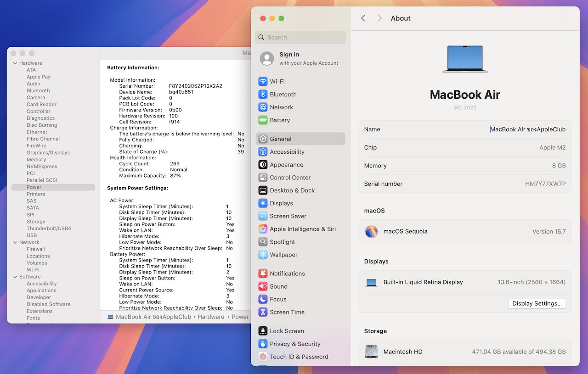This screenshot has height=374, width=588.
Task: Select Firewall under Network in System Information
Action: [36, 249]
